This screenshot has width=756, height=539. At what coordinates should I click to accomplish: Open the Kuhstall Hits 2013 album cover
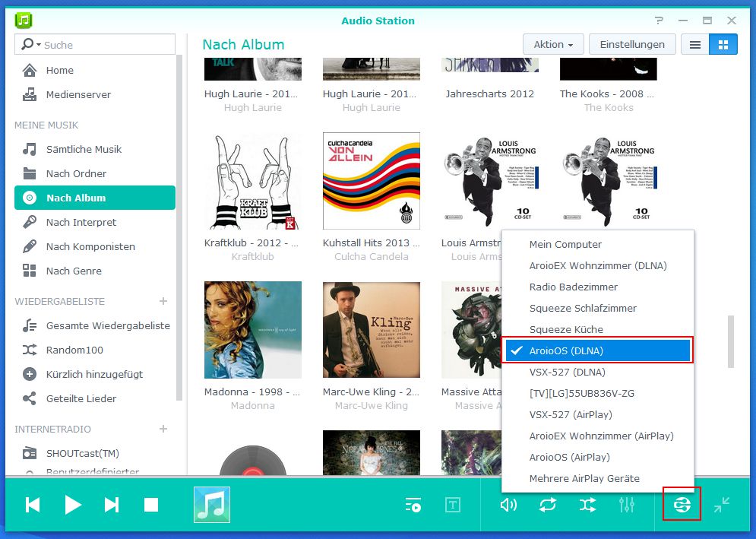coord(372,181)
